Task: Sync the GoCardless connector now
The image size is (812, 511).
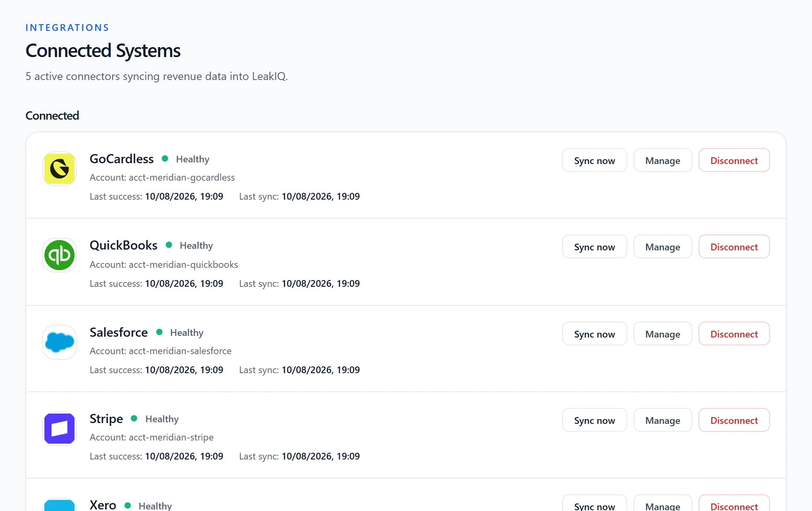Action: click(x=595, y=160)
